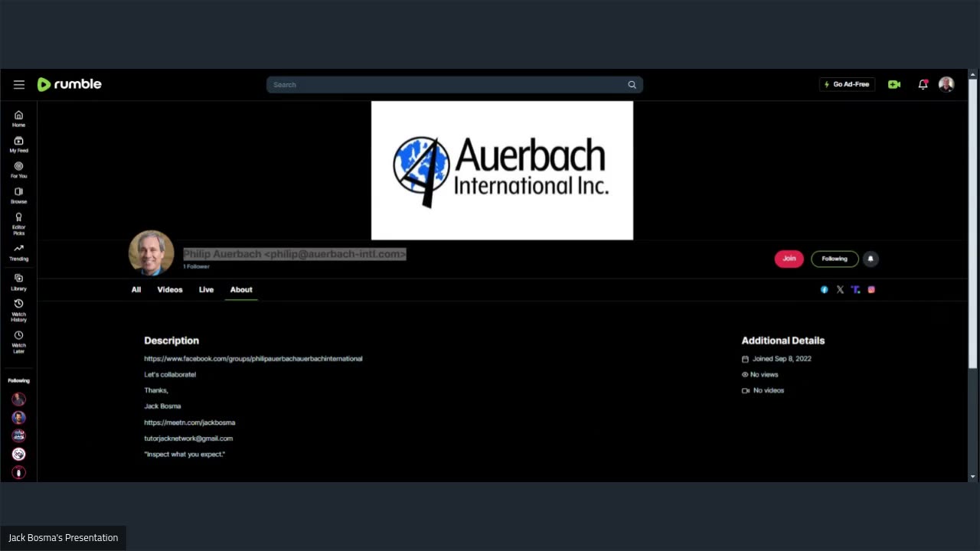Viewport: 980px width, 551px height.
Task: Open Trending in sidebar
Action: coord(18,253)
